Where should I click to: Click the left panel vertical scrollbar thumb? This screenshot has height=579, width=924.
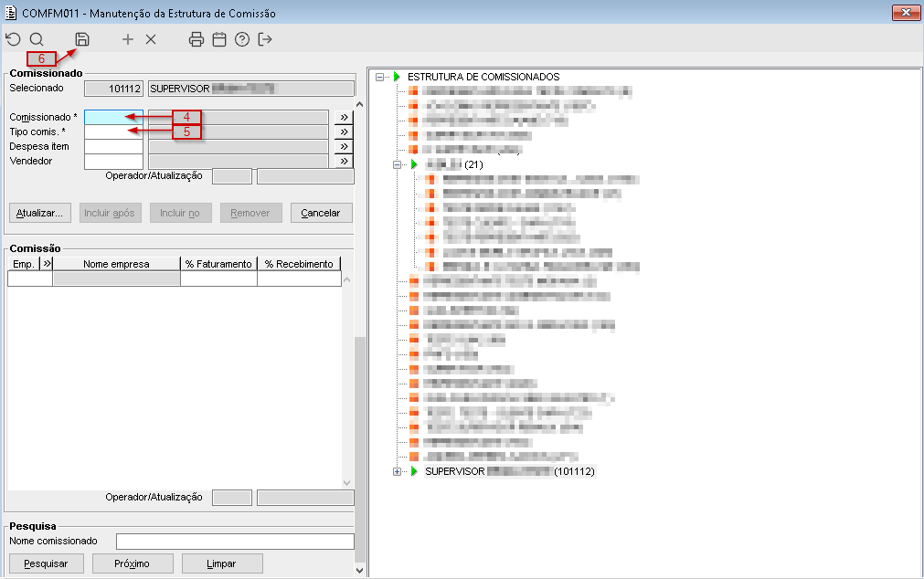point(359,450)
